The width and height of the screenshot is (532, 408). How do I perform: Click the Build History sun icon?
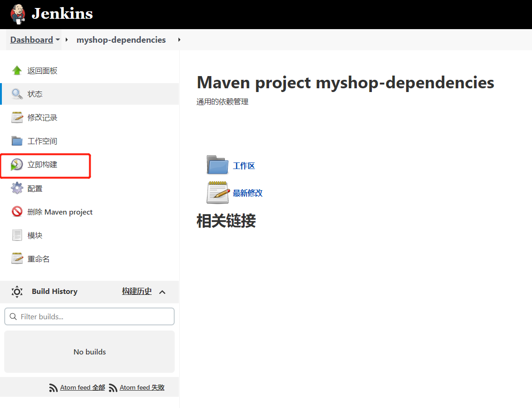17,292
